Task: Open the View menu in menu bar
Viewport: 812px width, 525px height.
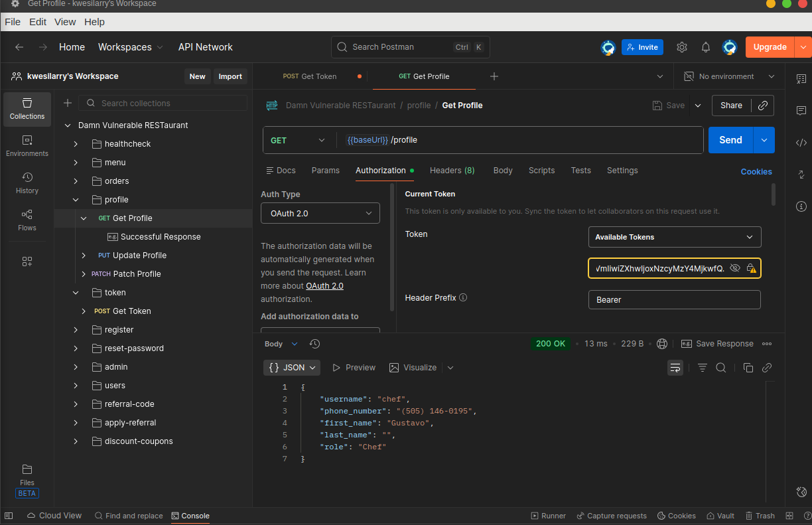Action: 65,22
